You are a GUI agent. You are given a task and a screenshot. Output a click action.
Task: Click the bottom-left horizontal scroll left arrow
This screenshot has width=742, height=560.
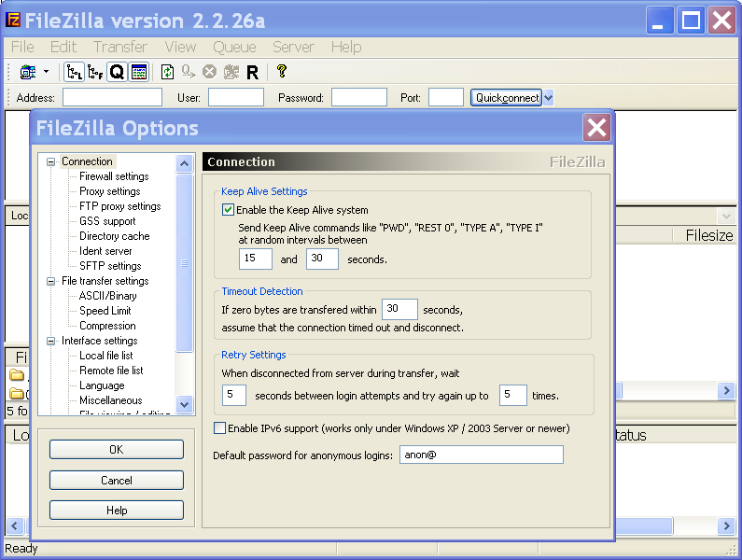point(14,525)
